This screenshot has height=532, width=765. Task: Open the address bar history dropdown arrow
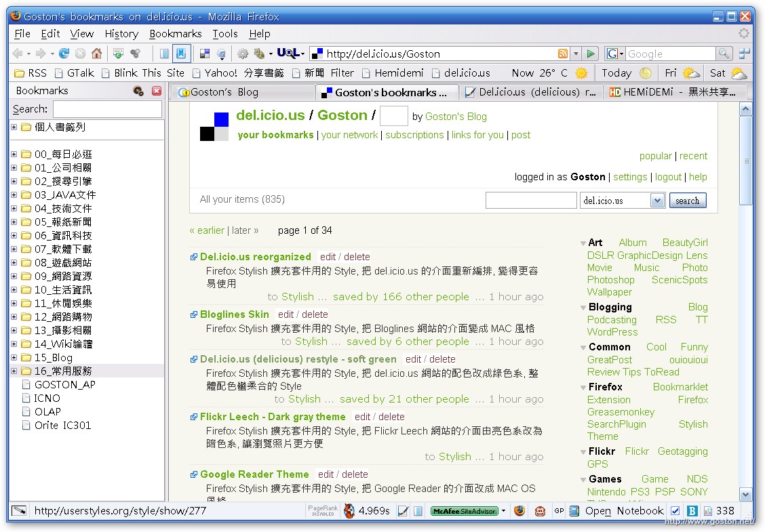[576, 53]
